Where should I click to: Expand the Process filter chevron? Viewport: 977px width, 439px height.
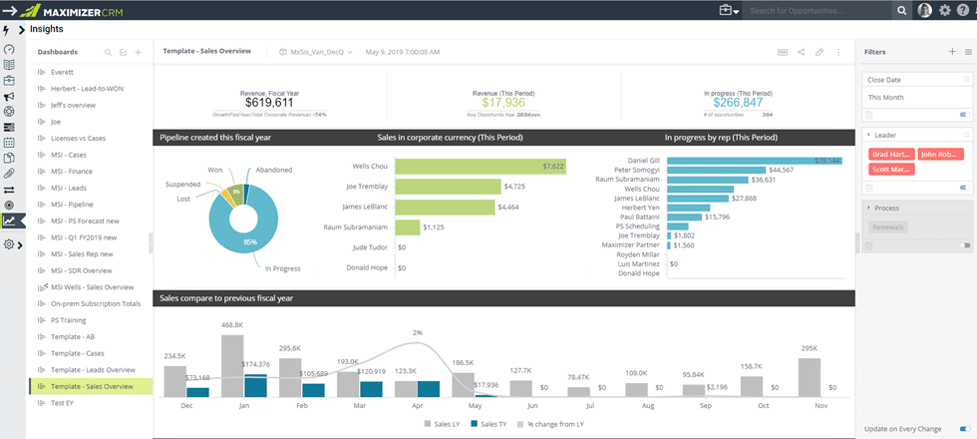click(868, 208)
